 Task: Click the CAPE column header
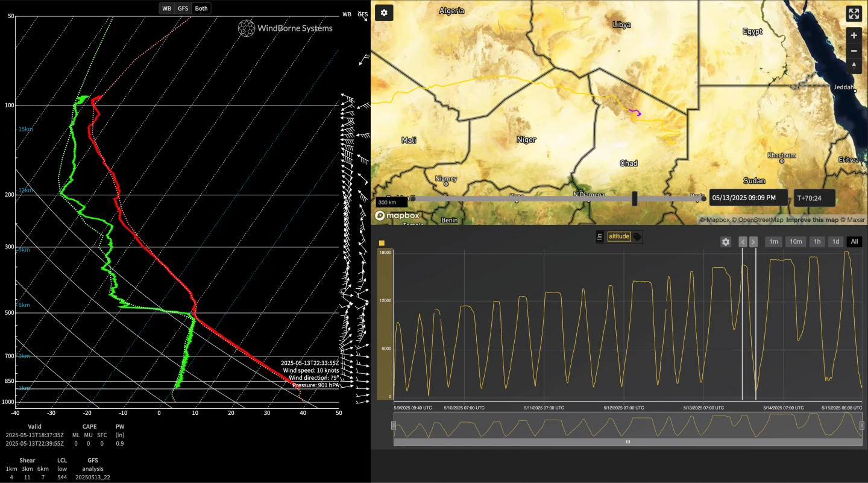pos(89,426)
